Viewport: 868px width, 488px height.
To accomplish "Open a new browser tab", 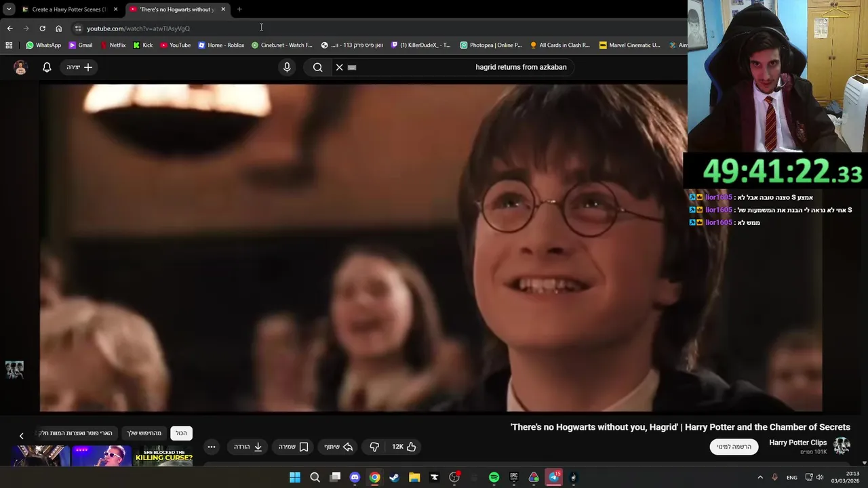I will click(239, 9).
